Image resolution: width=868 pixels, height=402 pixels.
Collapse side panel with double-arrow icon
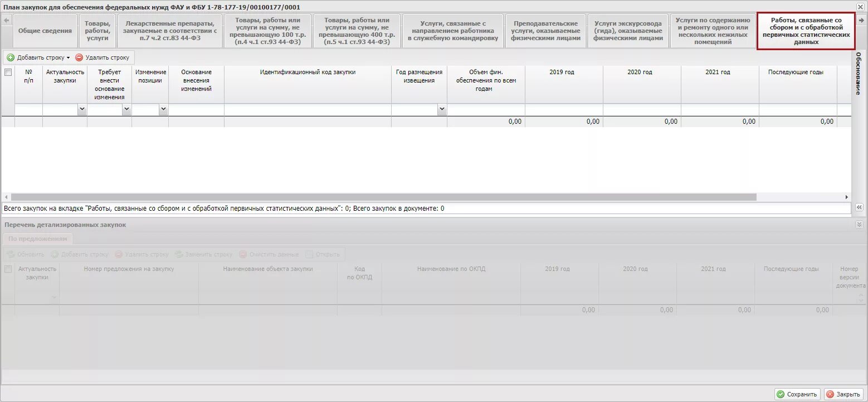click(x=859, y=207)
